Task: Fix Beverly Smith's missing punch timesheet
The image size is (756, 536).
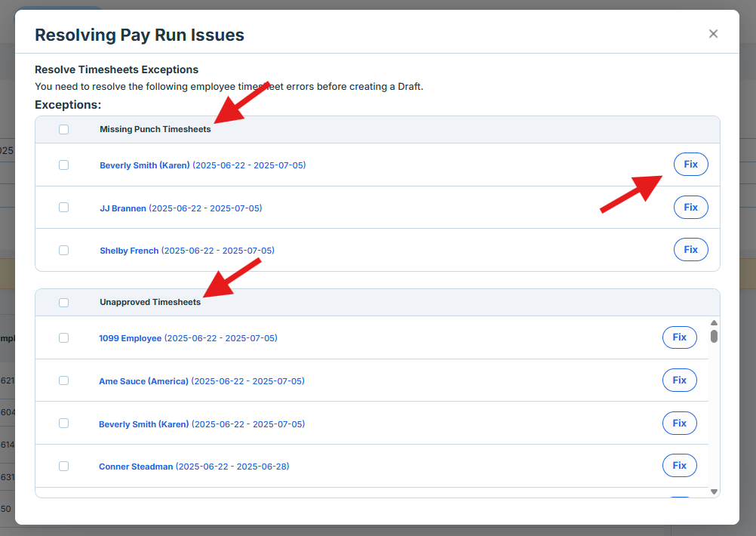Action: pyautogui.click(x=690, y=165)
